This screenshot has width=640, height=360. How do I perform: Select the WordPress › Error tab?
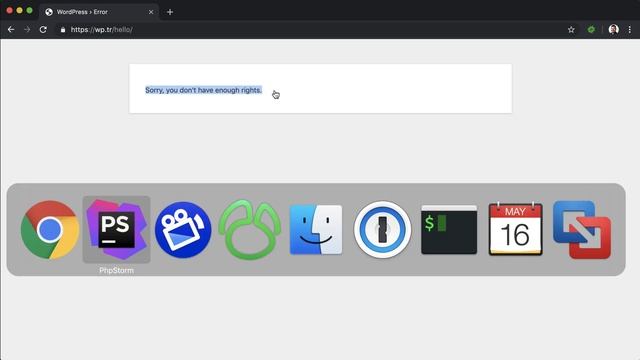(x=99, y=12)
